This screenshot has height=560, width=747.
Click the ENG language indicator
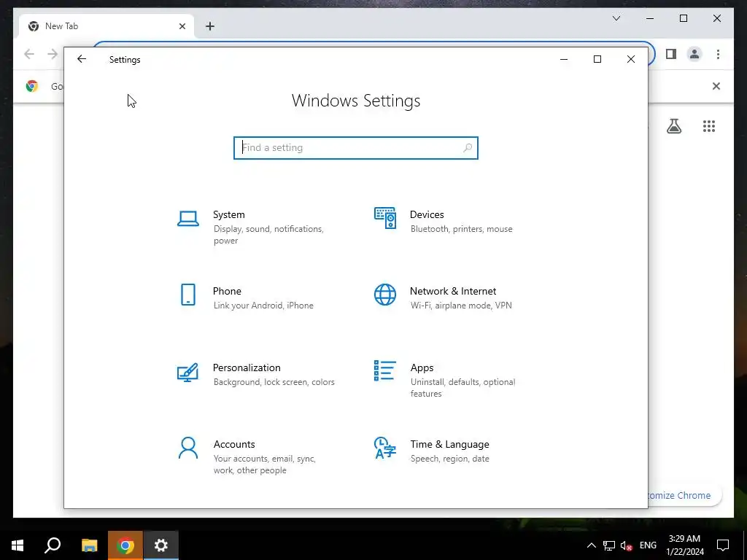click(648, 545)
